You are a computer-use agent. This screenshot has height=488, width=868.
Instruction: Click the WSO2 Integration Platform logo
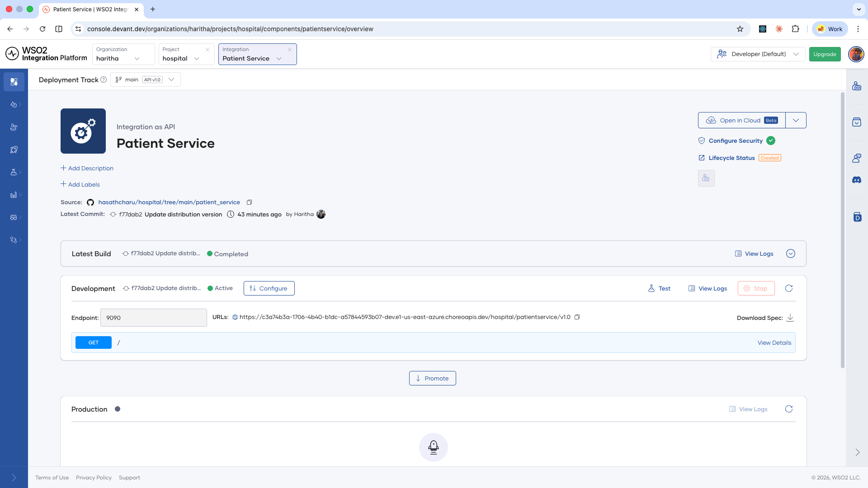[x=46, y=54]
